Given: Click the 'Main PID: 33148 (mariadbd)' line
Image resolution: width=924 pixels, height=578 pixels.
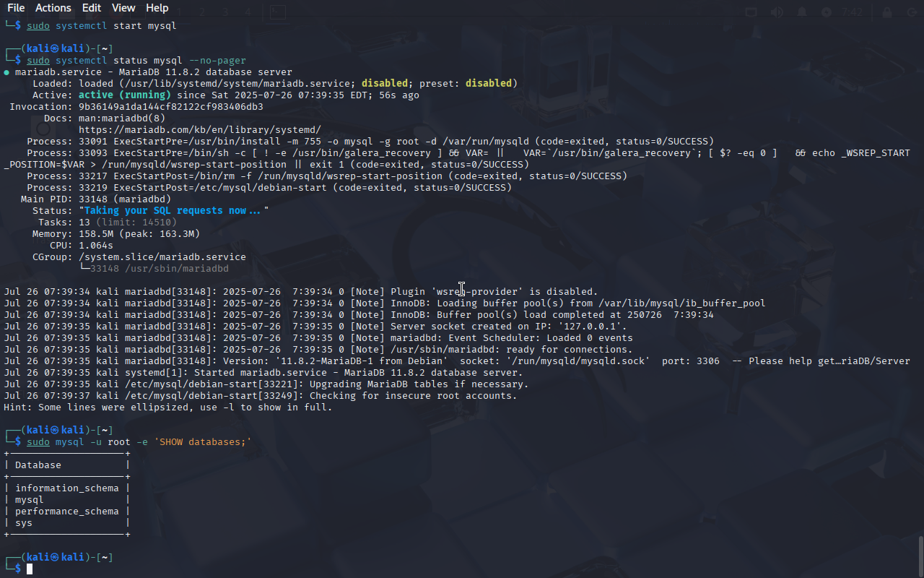Looking at the screenshot, I should [96, 199].
